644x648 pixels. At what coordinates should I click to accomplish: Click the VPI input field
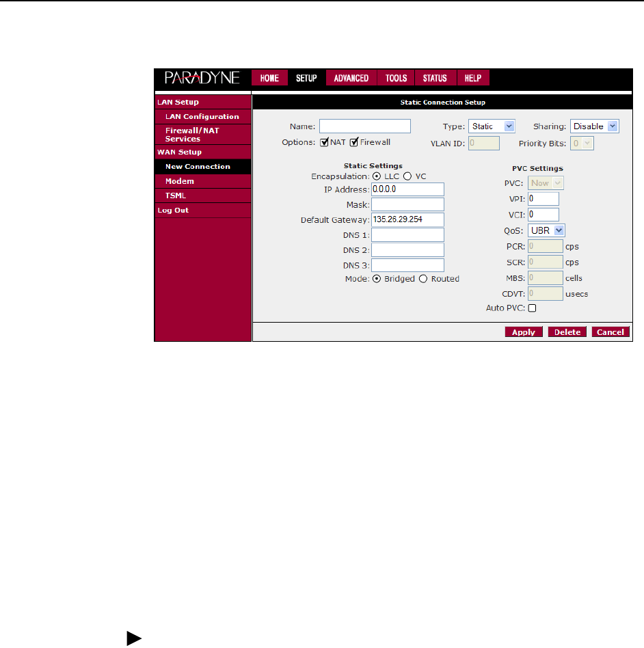click(544, 199)
